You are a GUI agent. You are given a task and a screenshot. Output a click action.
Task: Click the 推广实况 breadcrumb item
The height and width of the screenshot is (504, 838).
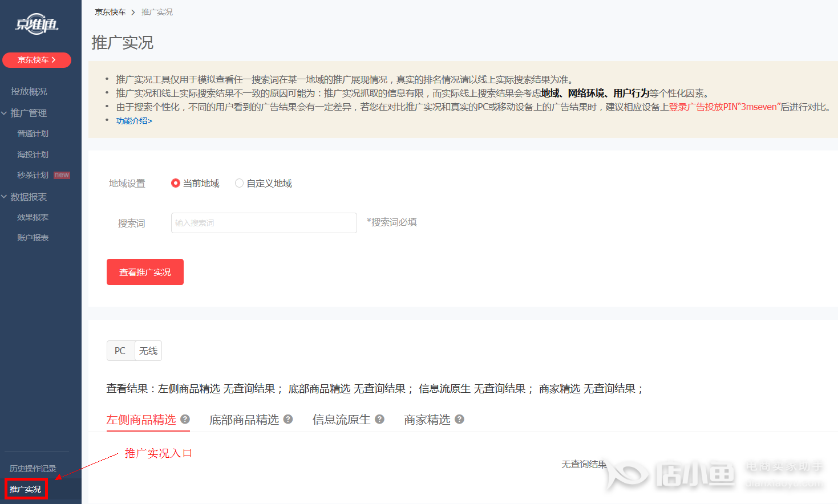pyautogui.click(x=157, y=12)
